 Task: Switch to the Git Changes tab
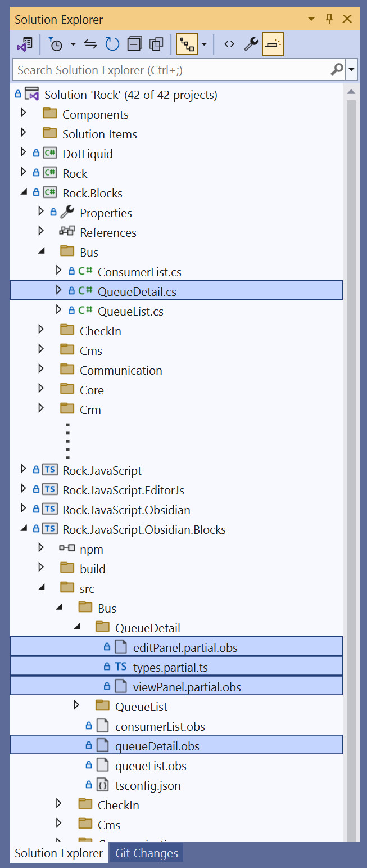click(146, 853)
